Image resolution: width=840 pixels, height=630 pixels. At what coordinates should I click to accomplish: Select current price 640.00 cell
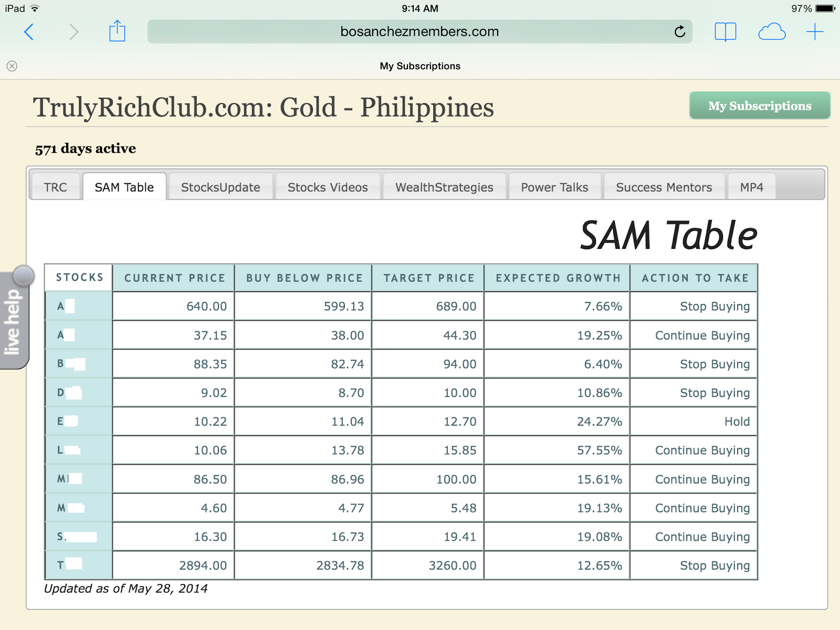click(174, 306)
